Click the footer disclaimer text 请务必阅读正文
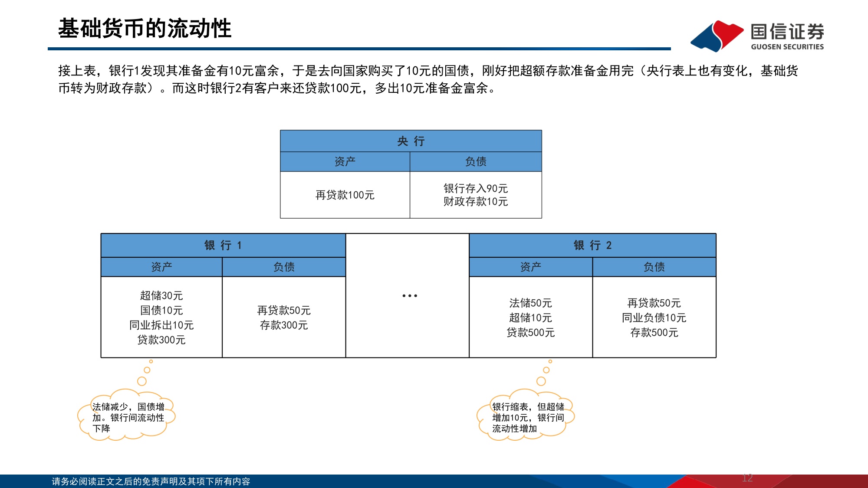This screenshot has width=868, height=488. coord(151,481)
